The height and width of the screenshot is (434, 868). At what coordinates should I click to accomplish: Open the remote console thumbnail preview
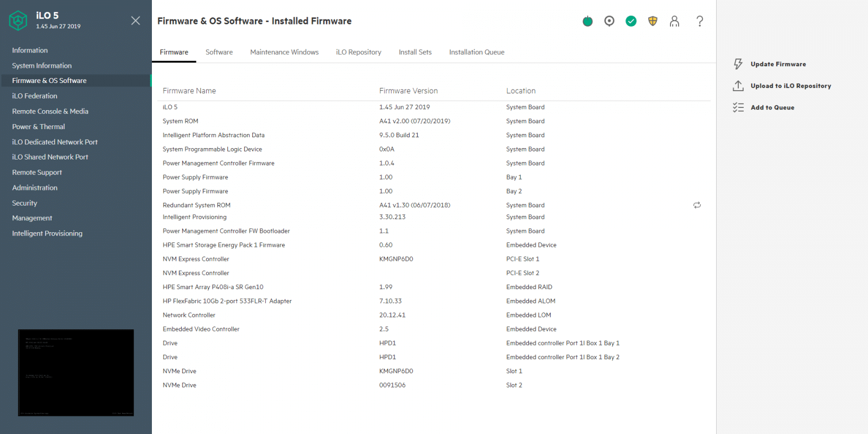pos(76,373)
